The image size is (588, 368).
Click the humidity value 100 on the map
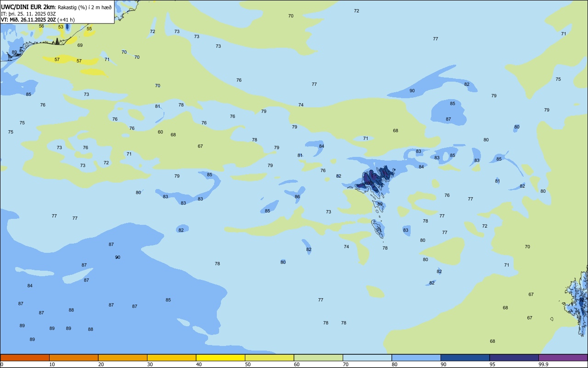[368, 183]
